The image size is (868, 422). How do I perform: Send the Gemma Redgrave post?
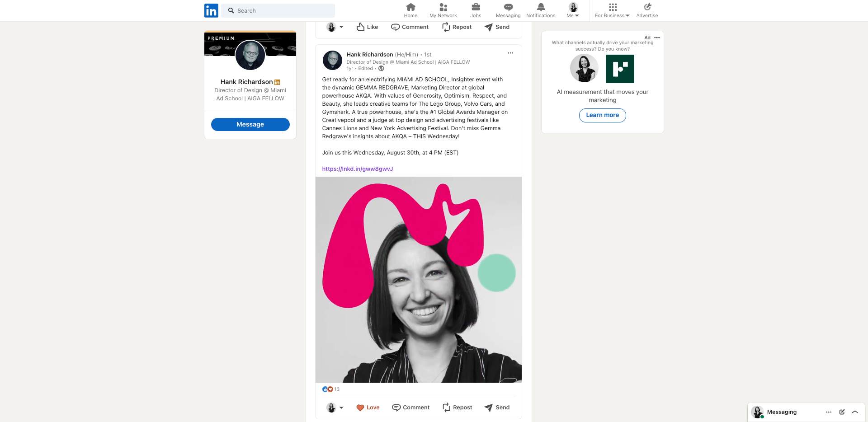click(497, 408)
